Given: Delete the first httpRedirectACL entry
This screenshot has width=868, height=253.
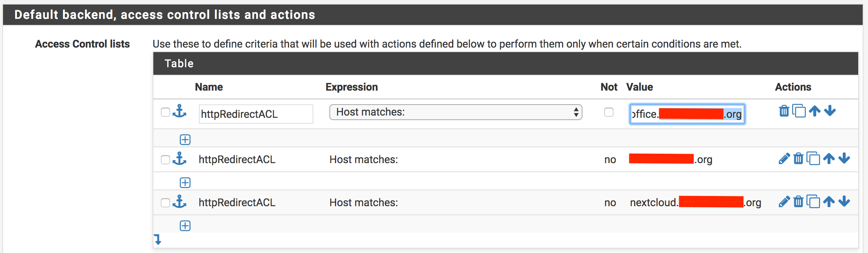Looking at the screenshot, I should pos(784,111).
